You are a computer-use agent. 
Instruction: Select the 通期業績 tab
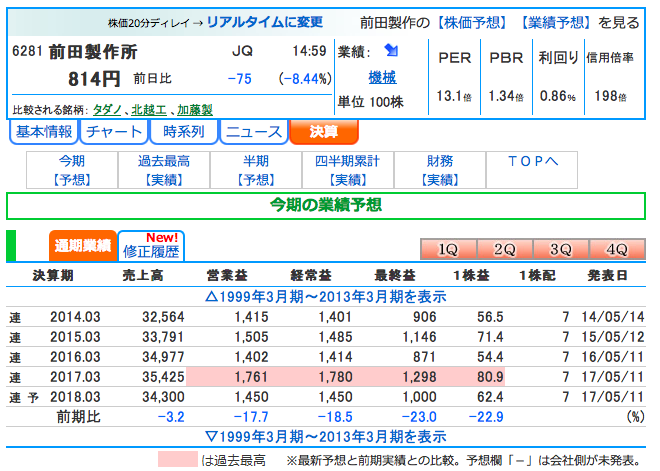pos(83,245)
